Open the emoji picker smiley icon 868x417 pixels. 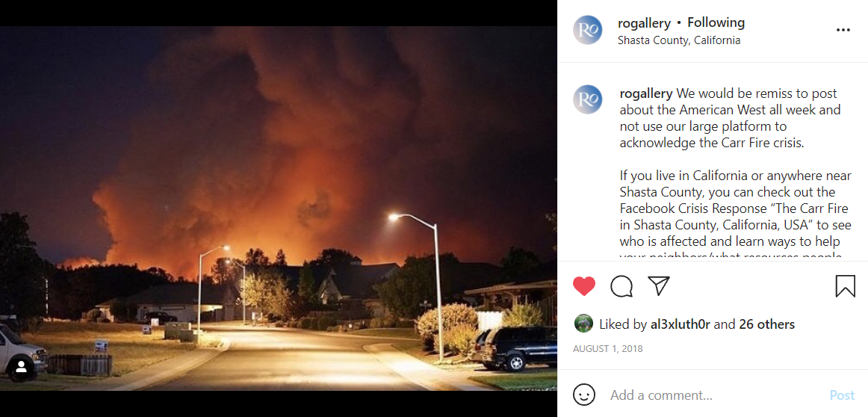click(x=584, y=395)
